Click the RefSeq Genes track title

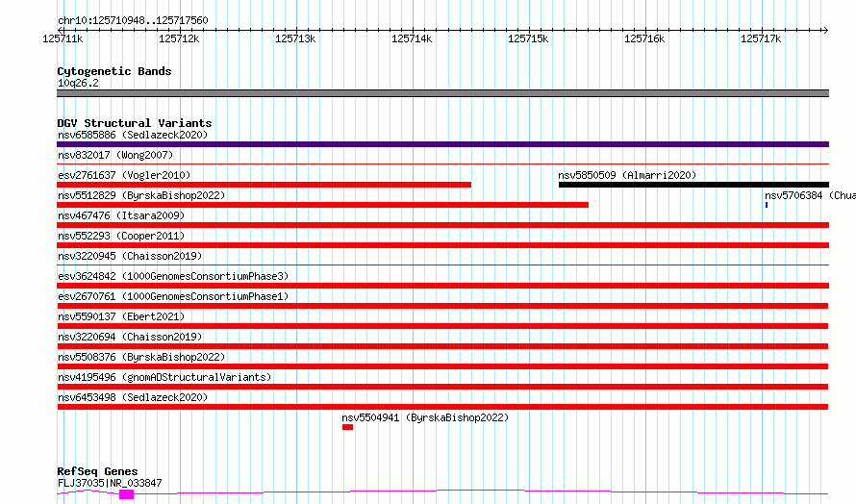pyautogui.click(x=97, y=471)
